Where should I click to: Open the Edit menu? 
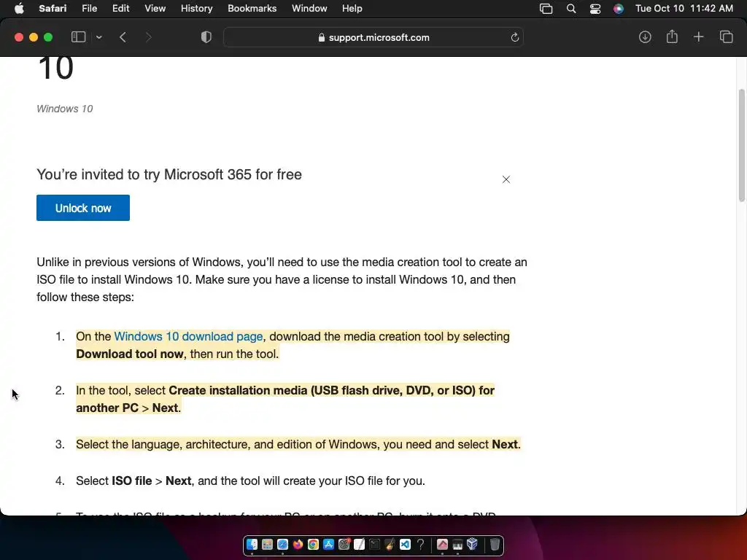point(120,9)
